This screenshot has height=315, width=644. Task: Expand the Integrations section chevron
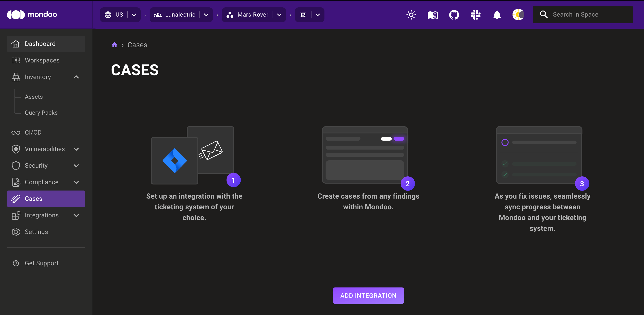76,215
